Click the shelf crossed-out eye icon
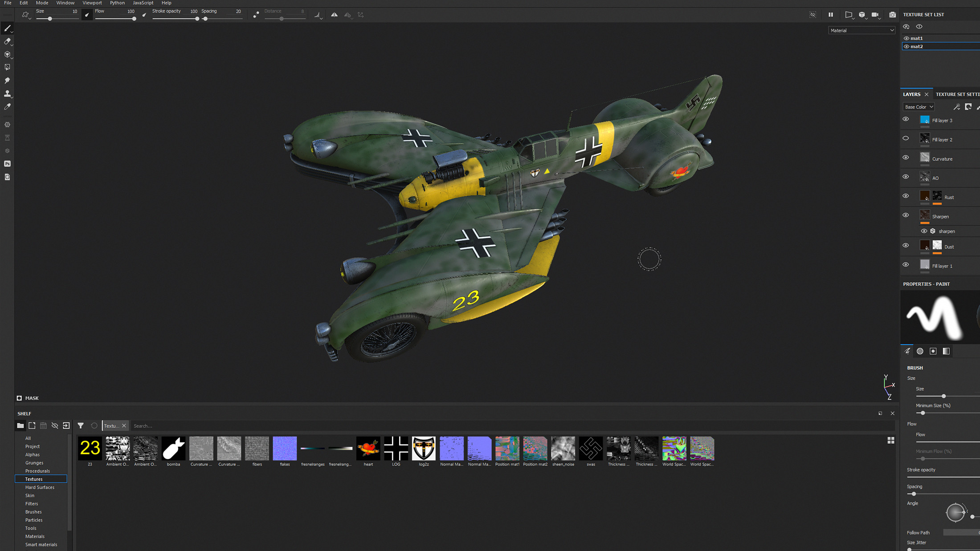The image size is (980, 551). click(55, 426)
